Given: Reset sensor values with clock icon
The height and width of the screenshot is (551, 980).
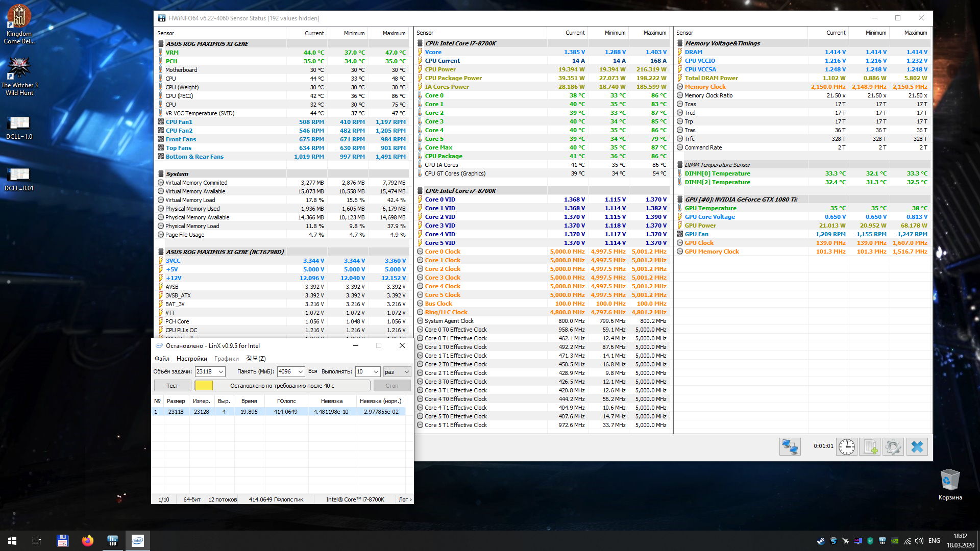Looking at the screenshot, I should click(847, 447).
